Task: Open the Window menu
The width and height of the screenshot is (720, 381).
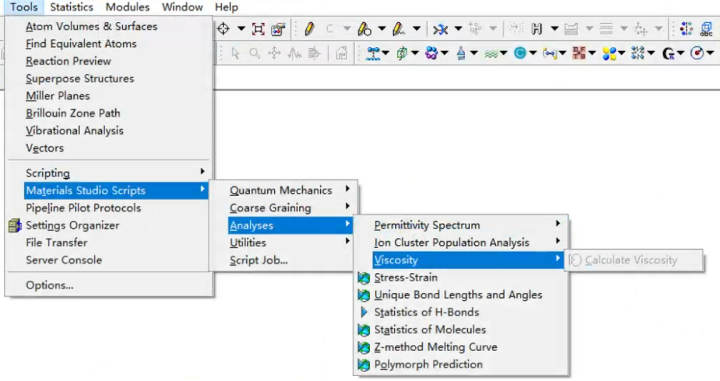Action: coord(182,7)
